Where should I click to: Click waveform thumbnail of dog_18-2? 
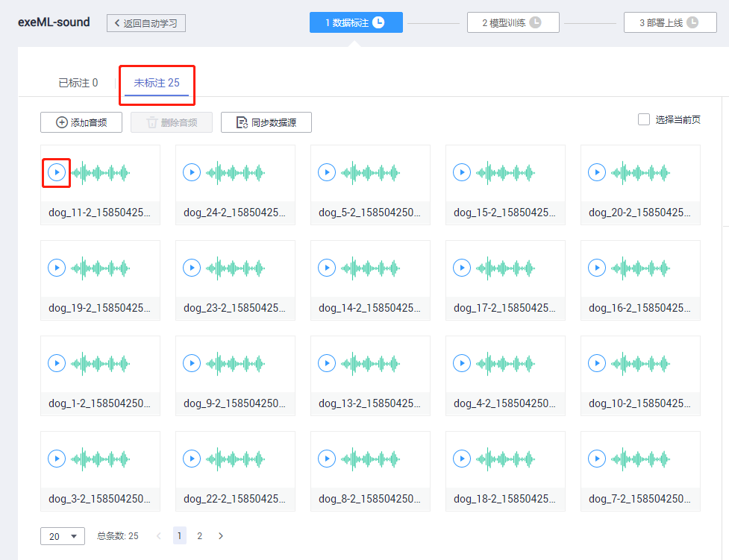tap(505, 459)
